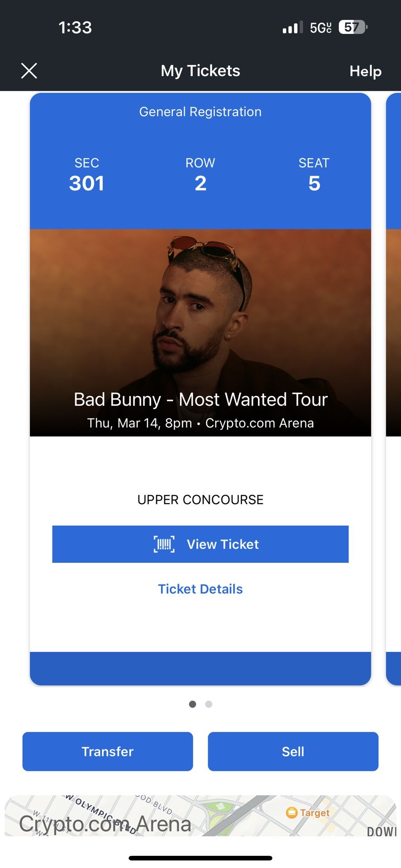
Task: Close the My Tickets screen
Action: 29,71
